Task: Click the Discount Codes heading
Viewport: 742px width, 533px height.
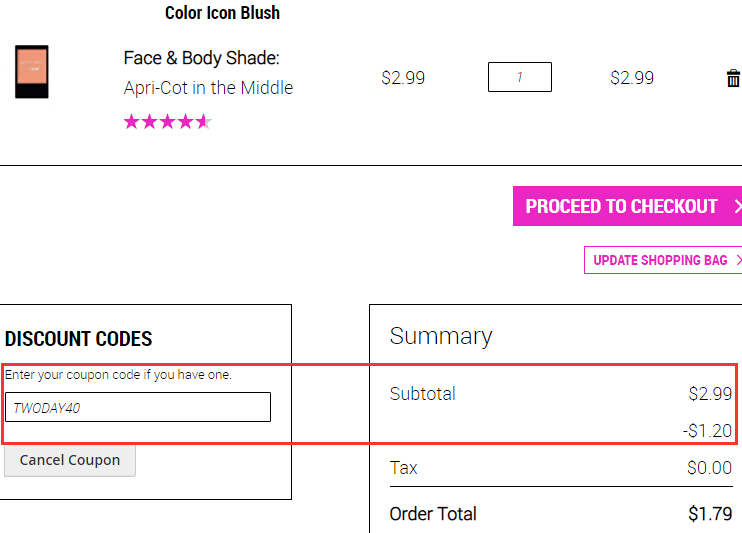Action: pyautogui.click(x=79, y=339)
